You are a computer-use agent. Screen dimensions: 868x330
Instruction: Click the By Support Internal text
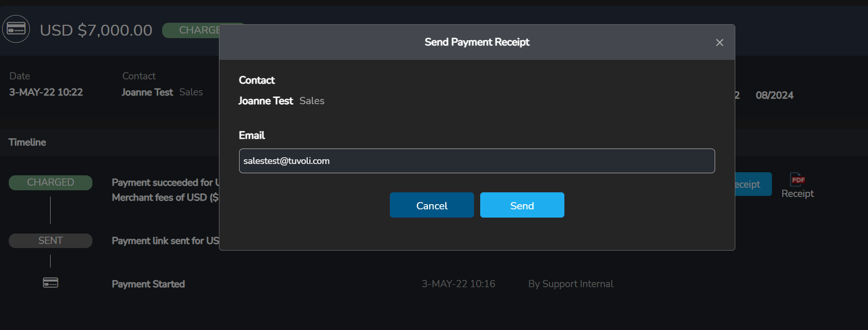coord(571,284)
